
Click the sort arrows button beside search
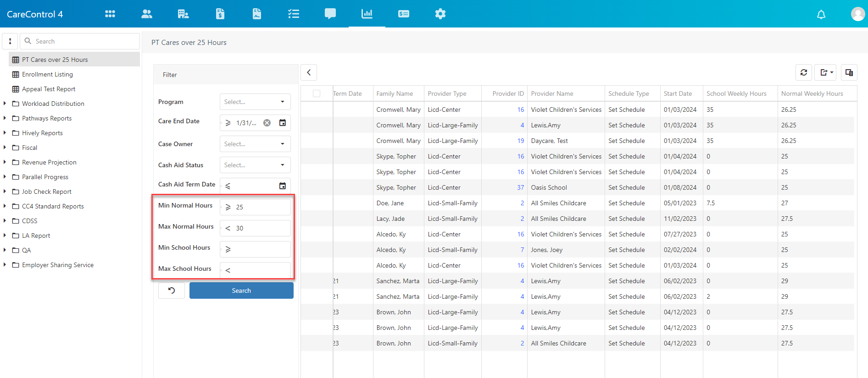tap(10, 41)
